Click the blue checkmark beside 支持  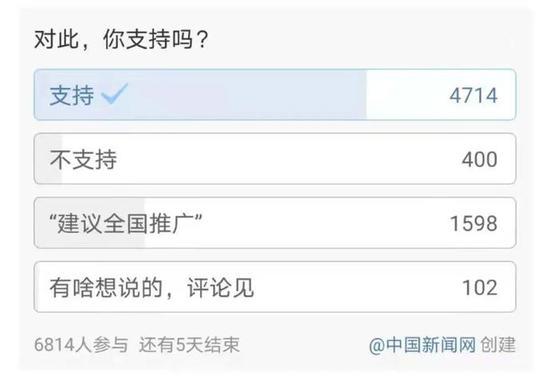pos(114,94)
